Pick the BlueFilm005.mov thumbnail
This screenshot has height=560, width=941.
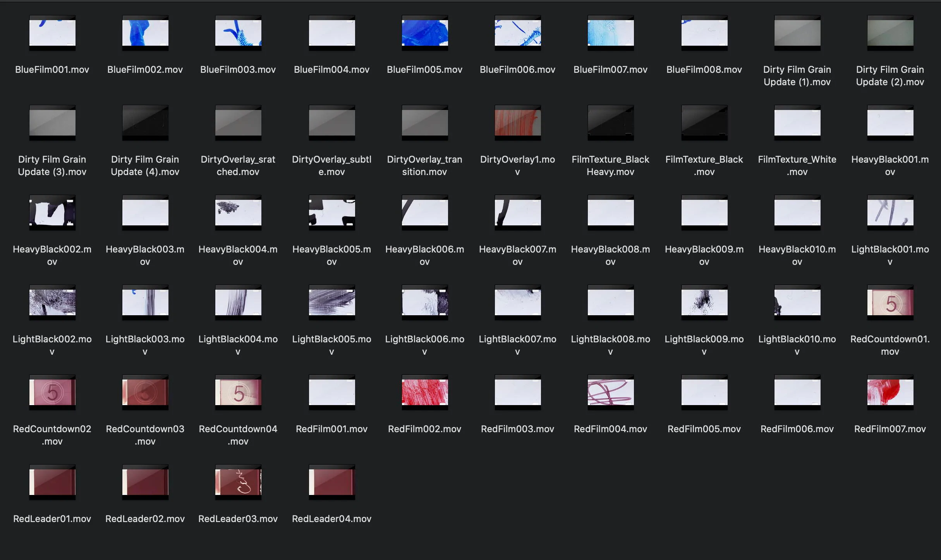point(425,33)
